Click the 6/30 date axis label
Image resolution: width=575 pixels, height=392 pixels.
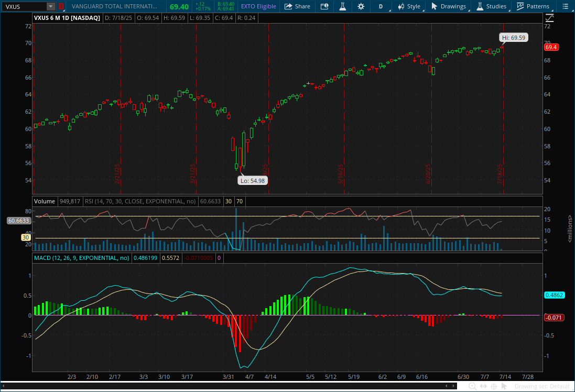pyautogui.click(x=463, y=377)
